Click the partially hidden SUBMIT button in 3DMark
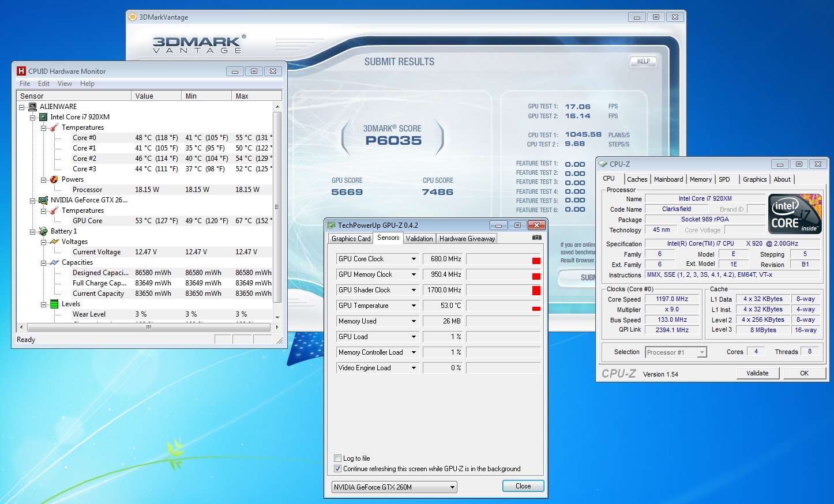 (x=578, y=277)
